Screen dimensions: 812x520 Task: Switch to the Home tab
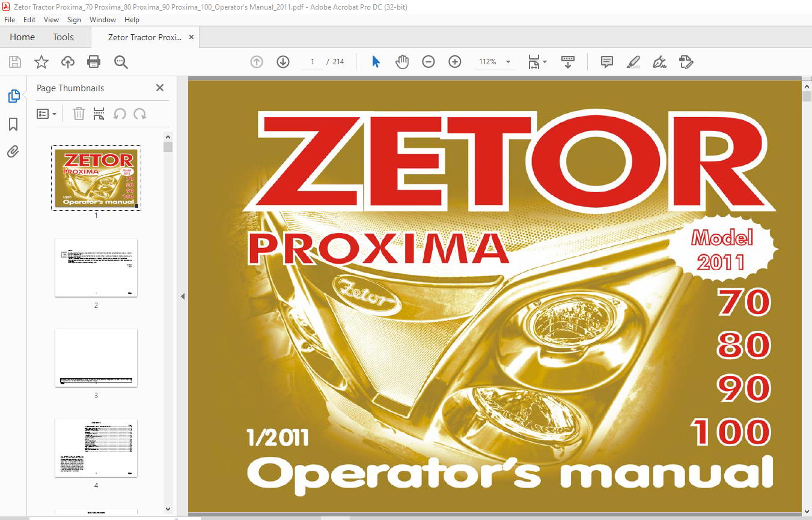[x=22, y=37]
